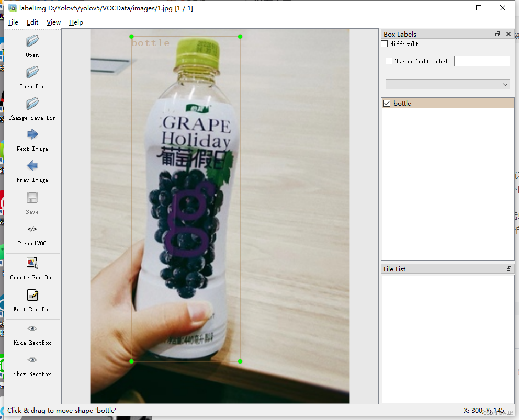The width and height of the screenshot is (519, 420).
Task: Open the View menu
Action: 53,22
